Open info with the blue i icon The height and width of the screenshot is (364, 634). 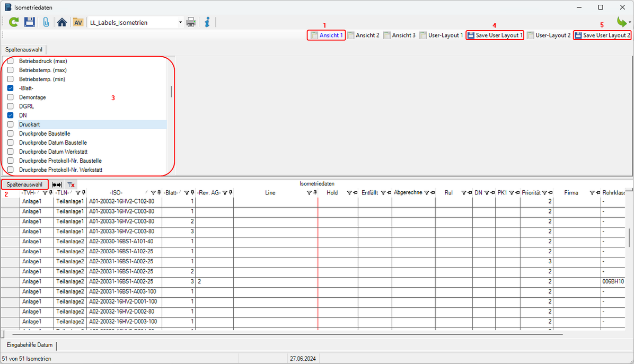pos(207,22)
